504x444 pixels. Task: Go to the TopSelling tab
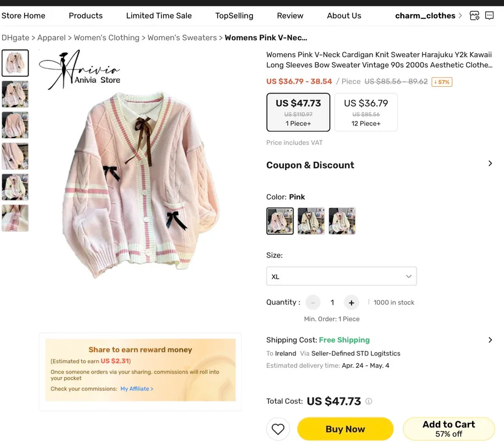coord(234,16)
